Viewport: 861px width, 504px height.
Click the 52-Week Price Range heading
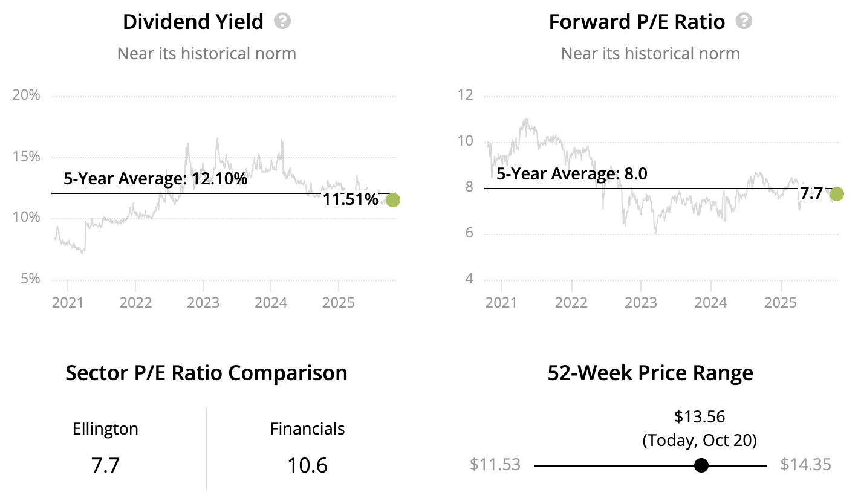coord(650,373)
